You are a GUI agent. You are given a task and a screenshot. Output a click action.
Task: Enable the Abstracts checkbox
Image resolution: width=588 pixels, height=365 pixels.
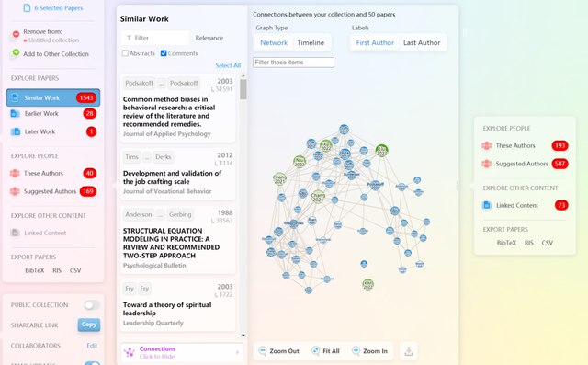tap(125, 53)
